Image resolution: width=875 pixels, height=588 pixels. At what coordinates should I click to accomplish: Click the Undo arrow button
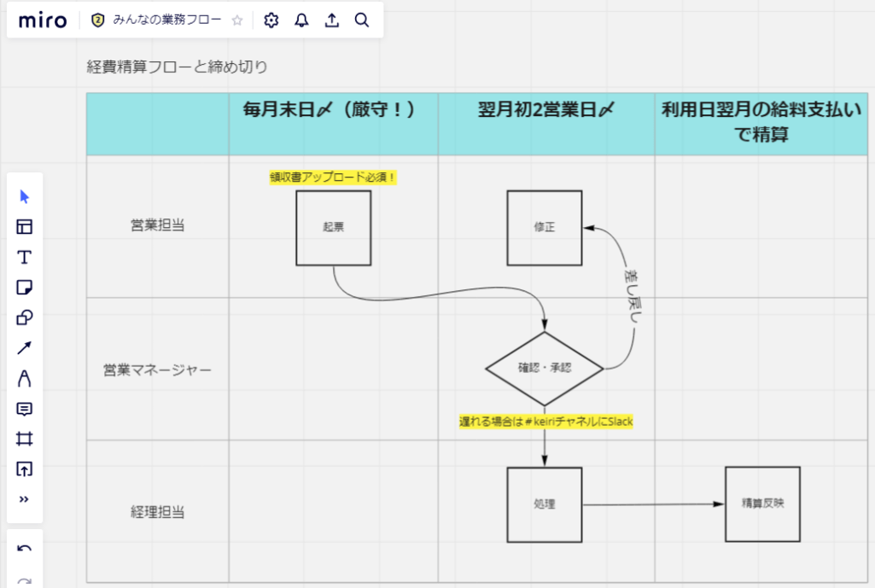[24, 549]
